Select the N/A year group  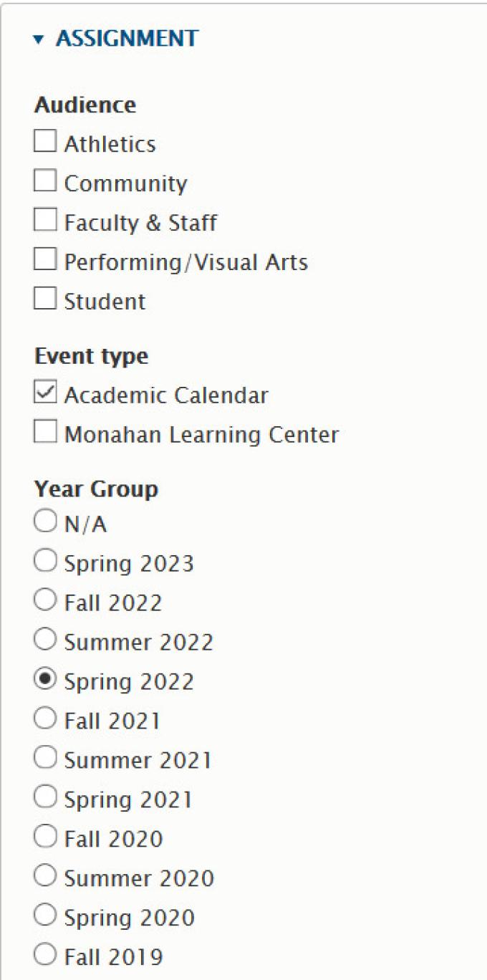(44, 523)
